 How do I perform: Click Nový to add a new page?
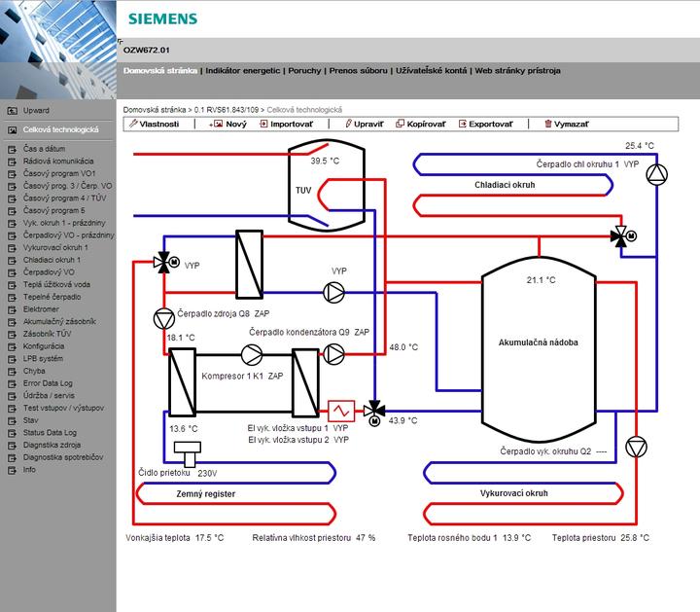pos(228,125)
